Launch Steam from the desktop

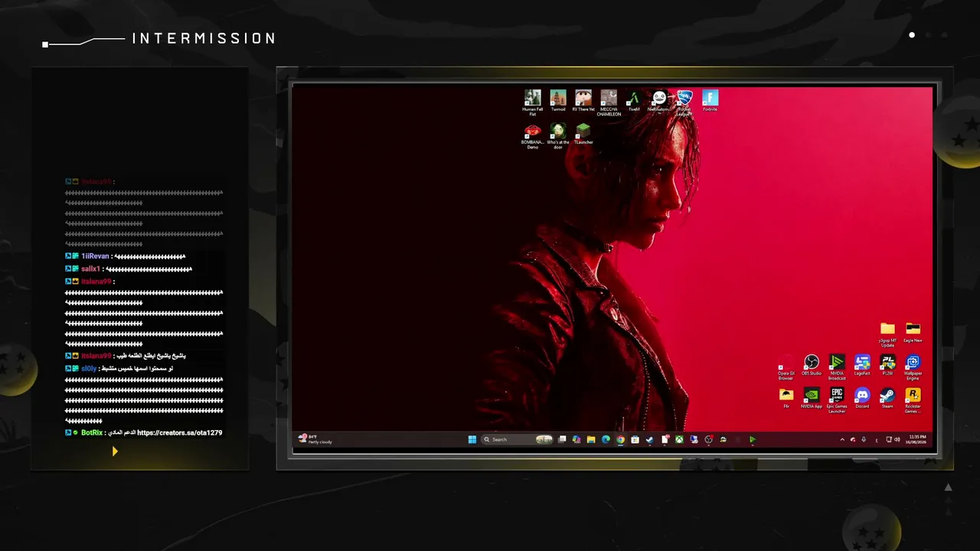point(887,398)
